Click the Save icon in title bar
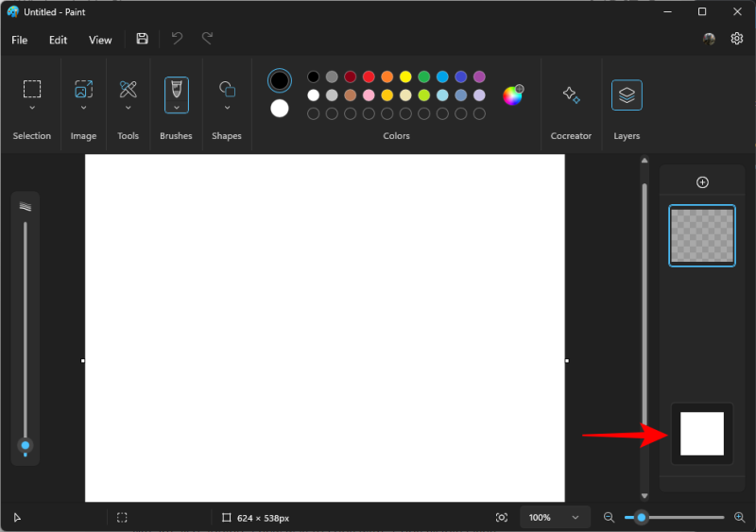This screenshot has width=756, height=532. [x=142, y=39]
